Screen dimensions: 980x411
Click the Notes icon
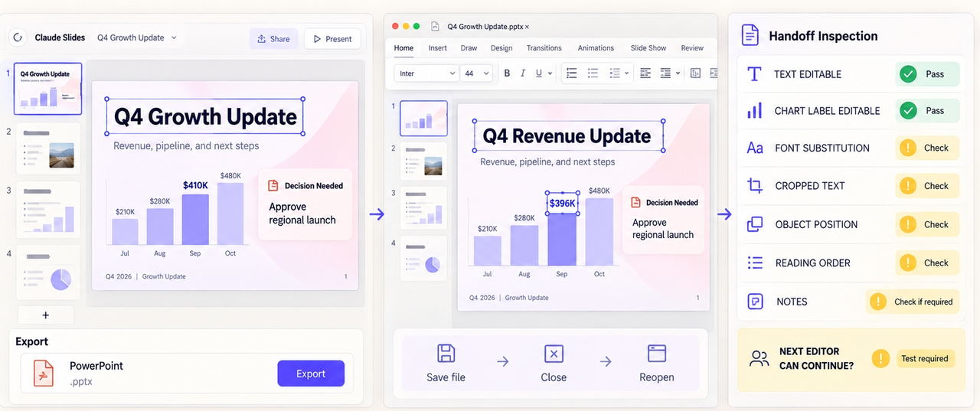point(755,301)
